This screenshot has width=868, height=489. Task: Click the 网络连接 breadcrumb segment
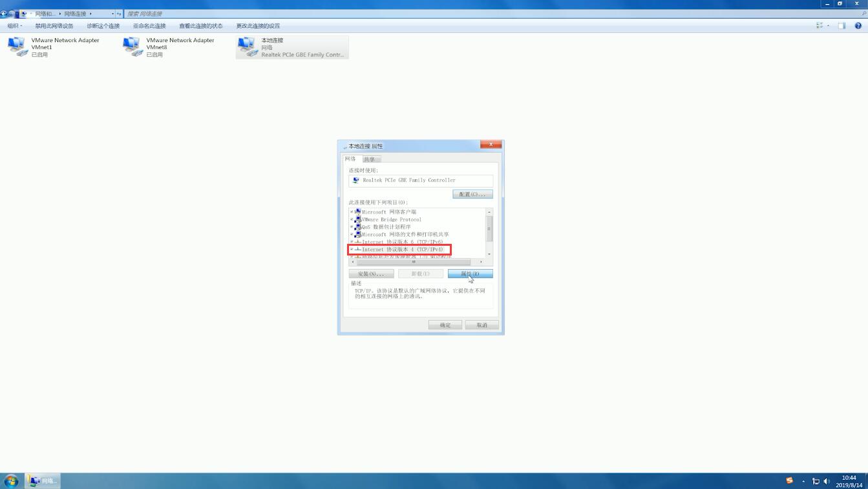point(75,14)
